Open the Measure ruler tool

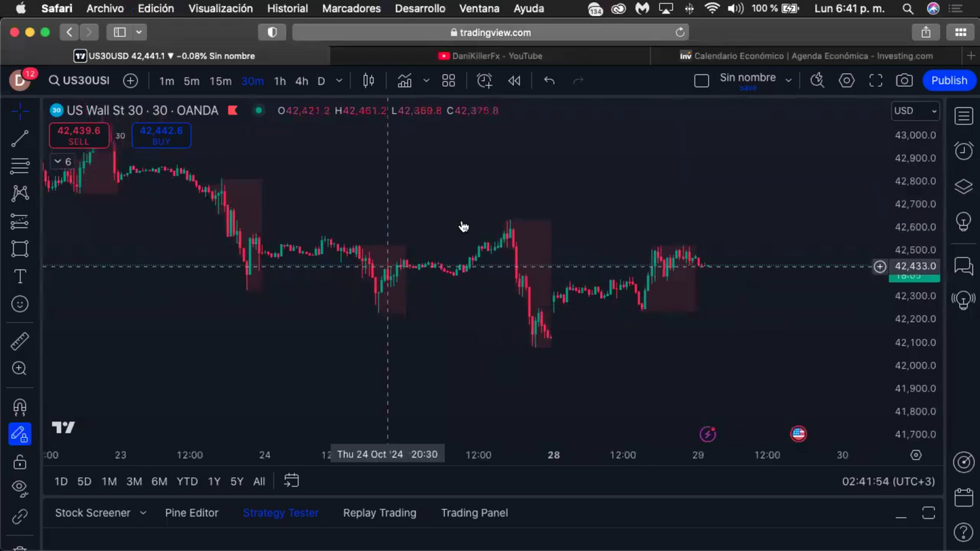(20, 341)
